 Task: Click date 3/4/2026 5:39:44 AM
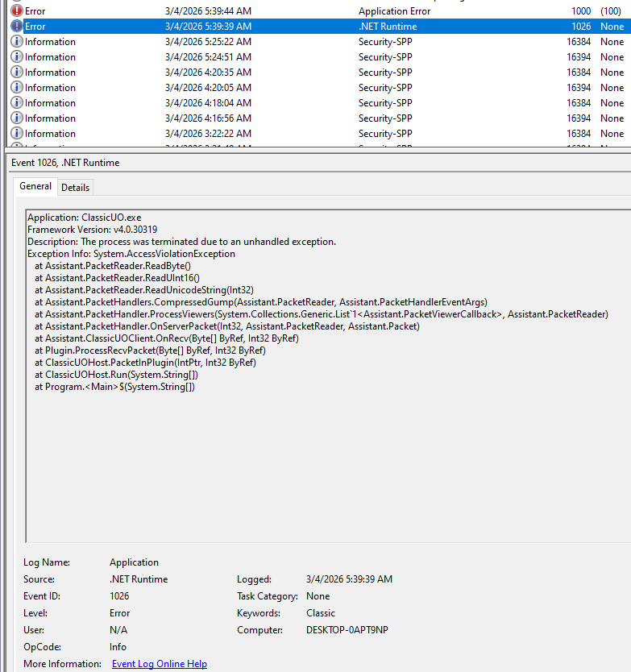pyautogui.click(x=209, y=11)
